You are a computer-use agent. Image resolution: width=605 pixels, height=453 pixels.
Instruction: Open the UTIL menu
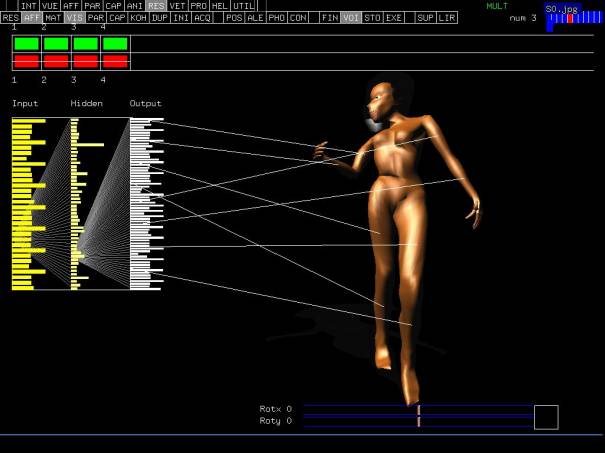coord(243,6)
